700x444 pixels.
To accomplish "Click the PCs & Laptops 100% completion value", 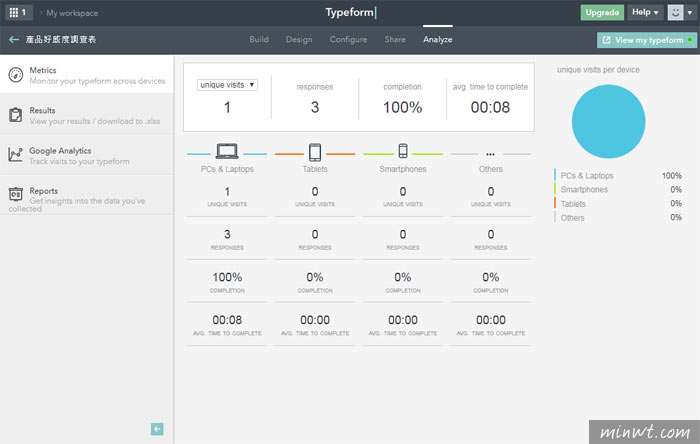I will (227, 277).
